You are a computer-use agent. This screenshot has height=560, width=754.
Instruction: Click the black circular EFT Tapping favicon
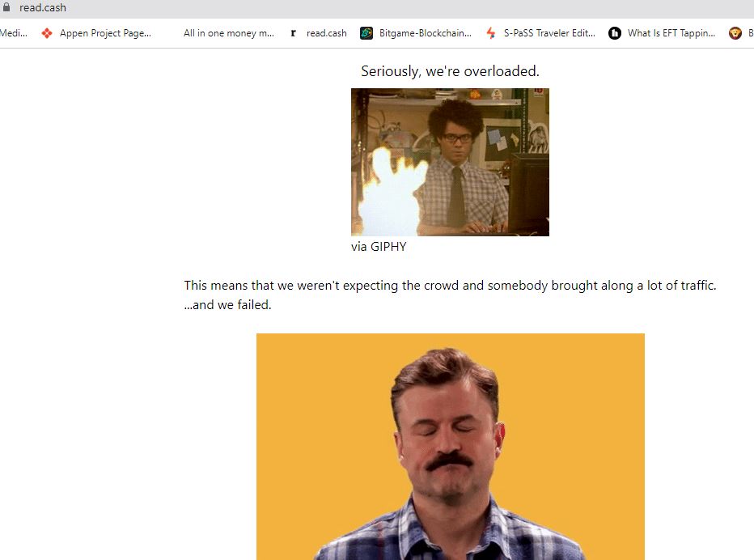coord(615,33)
